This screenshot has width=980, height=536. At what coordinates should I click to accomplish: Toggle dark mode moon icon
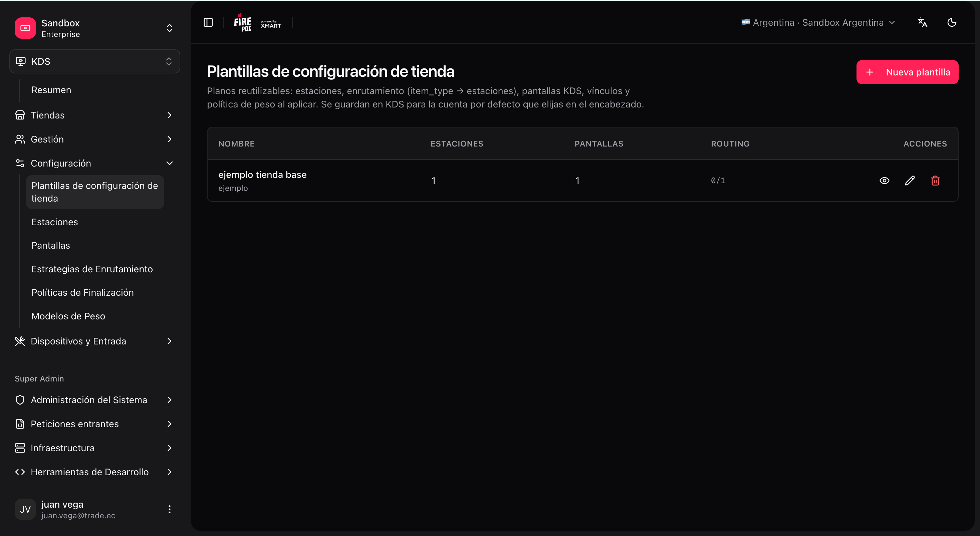pyautogui.click(x=952, y=22)
